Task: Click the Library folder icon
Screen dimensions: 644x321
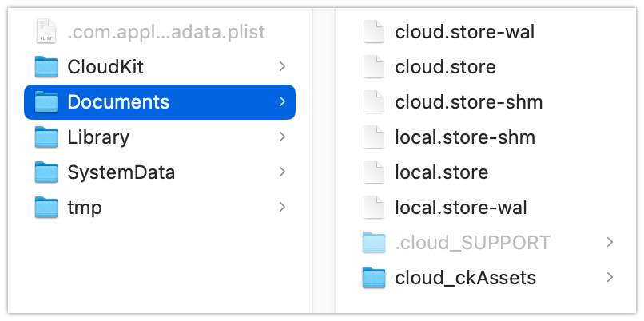Action: pyautogui.click(x=47, y=137)
